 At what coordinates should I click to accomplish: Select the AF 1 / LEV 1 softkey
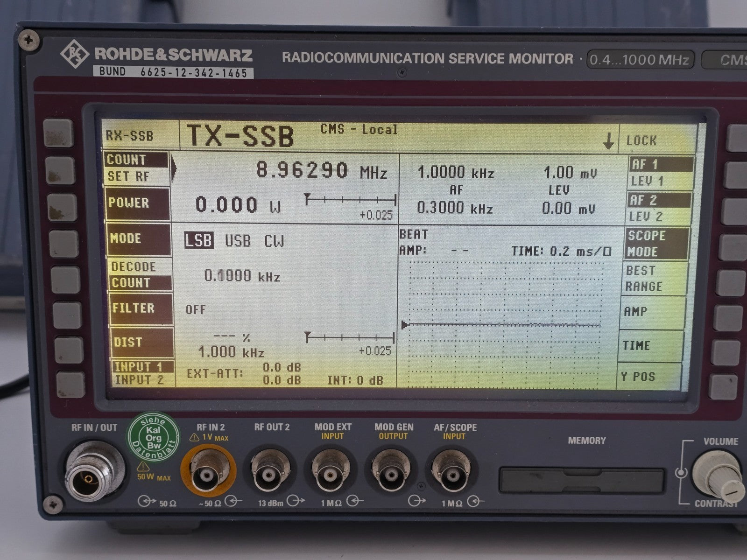[x=660, y=172]
